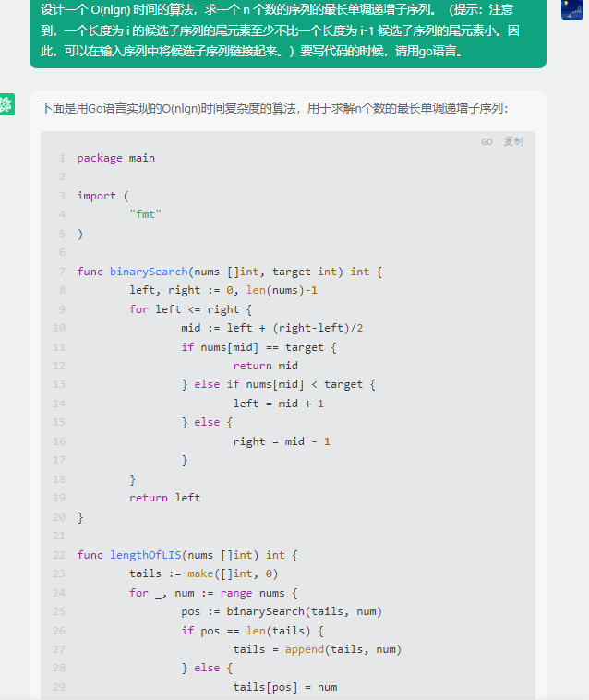Click the GO language label on code block
Viewport: 589px width, 700px height.
point(487,142)
